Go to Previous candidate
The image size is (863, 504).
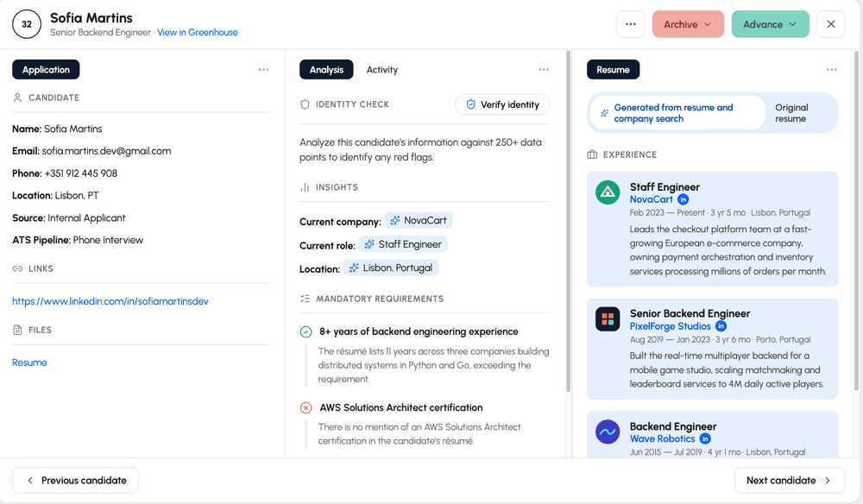click(75, 481)
